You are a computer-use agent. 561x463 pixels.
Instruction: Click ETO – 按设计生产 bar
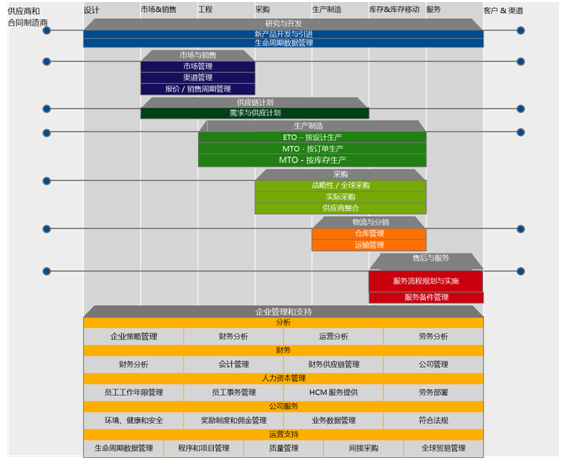[312, 137]
